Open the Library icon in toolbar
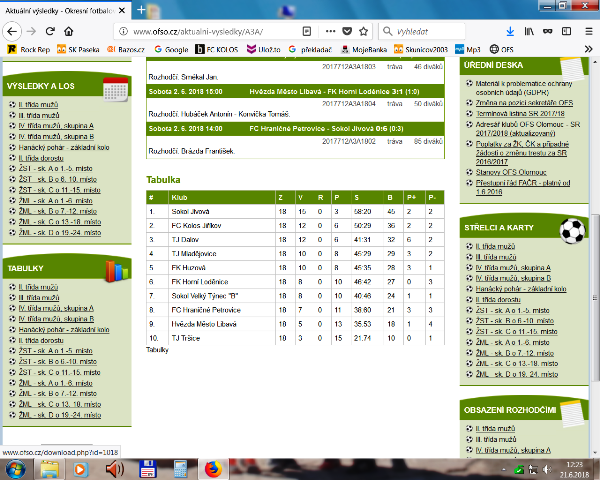The width and height of the screenshot is (600, 480). click(x=529, y=31)
